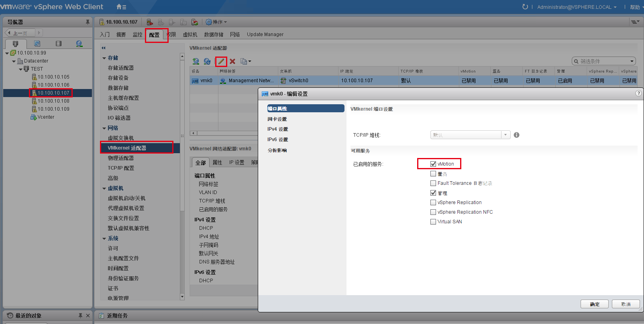Click the help question mark in dialog

click(638, 93)
